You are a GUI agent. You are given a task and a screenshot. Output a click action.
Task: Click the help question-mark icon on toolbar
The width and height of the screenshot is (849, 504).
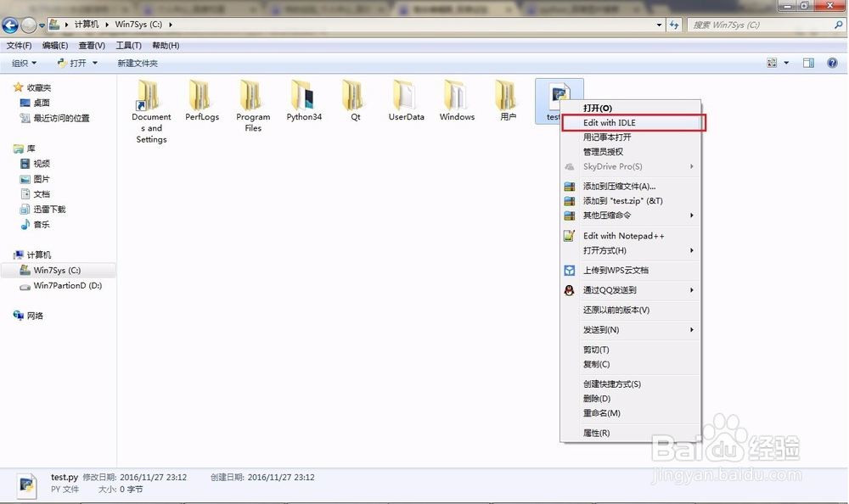pyautogui.click(x=832, y=62)
